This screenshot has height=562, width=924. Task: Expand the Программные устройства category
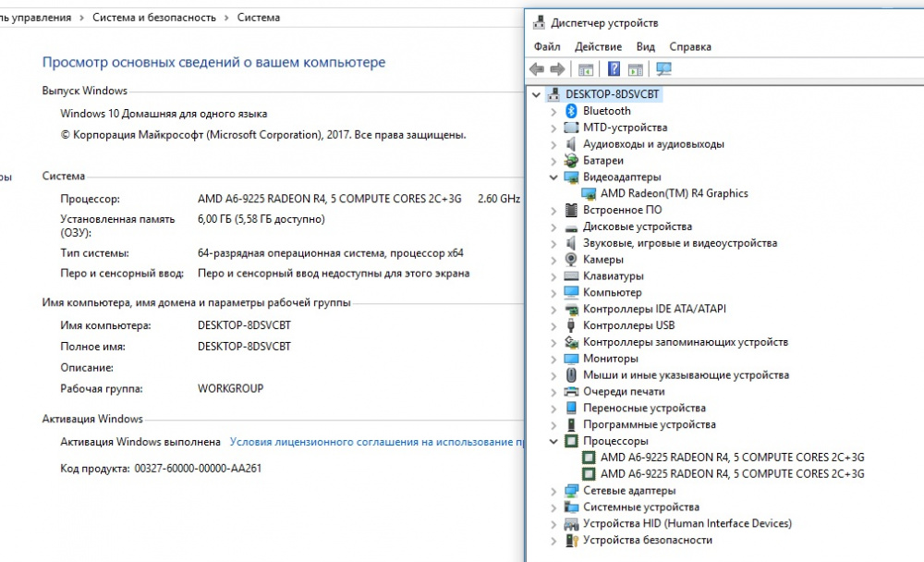[x=553, y=424]
